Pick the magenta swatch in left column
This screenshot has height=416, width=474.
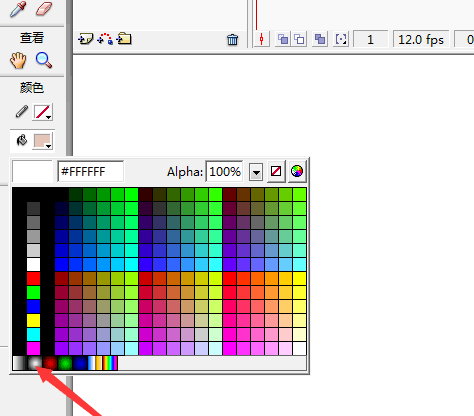pyautogui.click(x=33, y=348)
